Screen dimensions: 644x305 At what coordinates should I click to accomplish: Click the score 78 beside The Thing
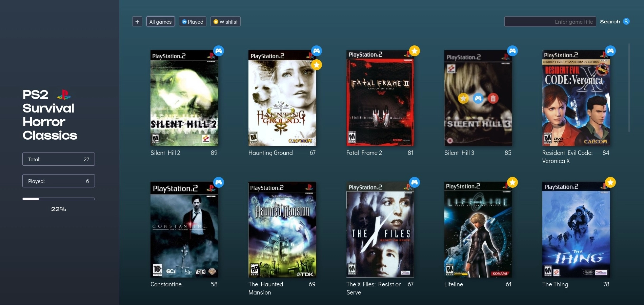tap(606, 284)
